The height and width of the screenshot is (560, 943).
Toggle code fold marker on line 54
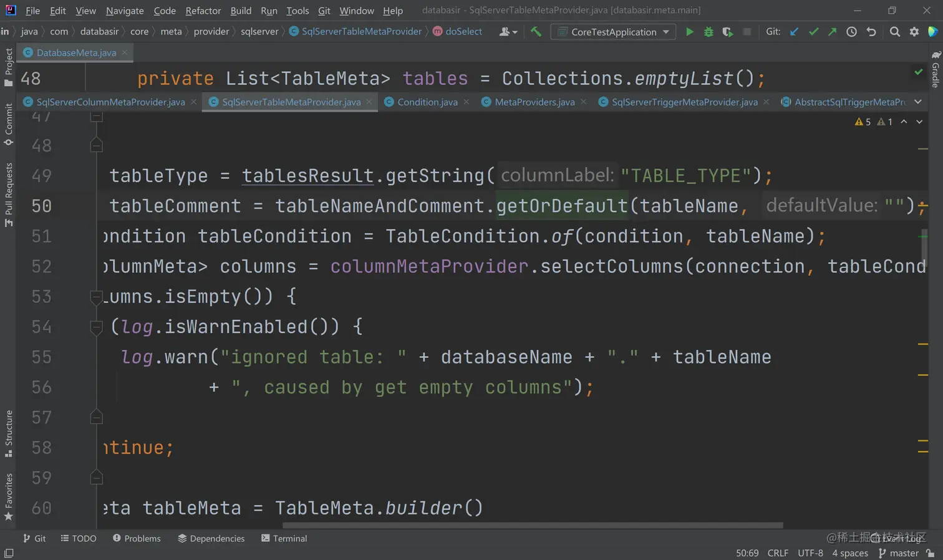point(96,327)
